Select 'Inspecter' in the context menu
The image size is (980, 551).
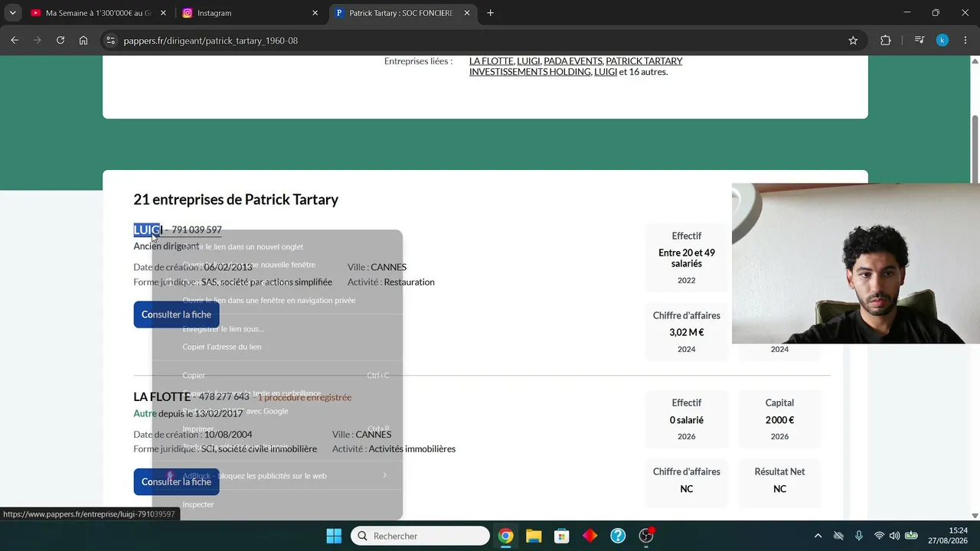277,504
